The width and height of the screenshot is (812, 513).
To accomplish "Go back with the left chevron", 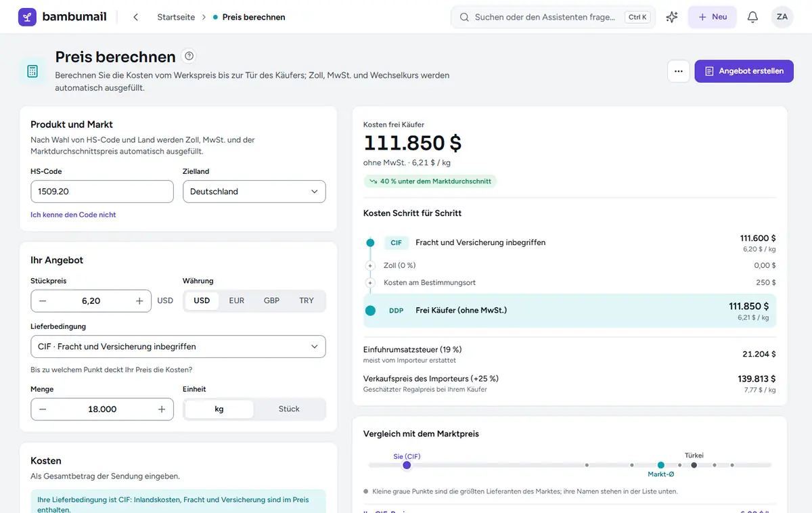I will pos(135,17).
